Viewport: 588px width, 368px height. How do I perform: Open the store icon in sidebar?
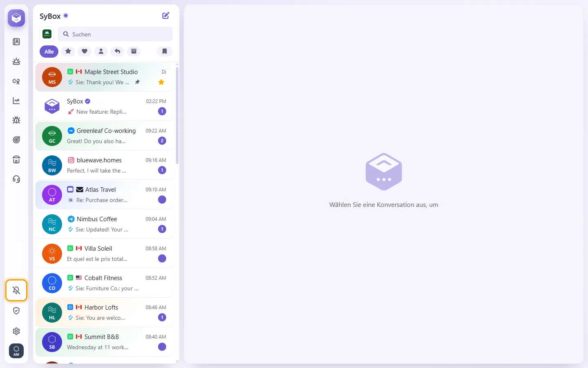pyautogui.click(x=16, y=159)
